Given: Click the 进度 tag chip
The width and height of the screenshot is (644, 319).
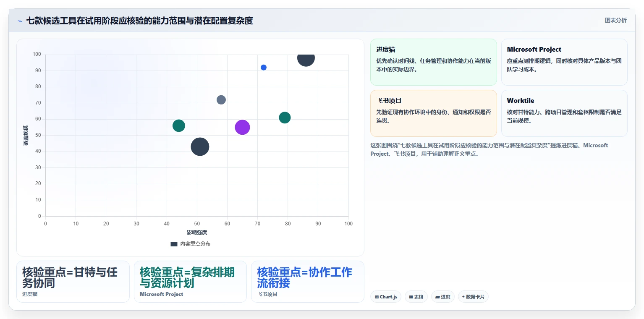Looking at the screenshot, I should [442, 297].
